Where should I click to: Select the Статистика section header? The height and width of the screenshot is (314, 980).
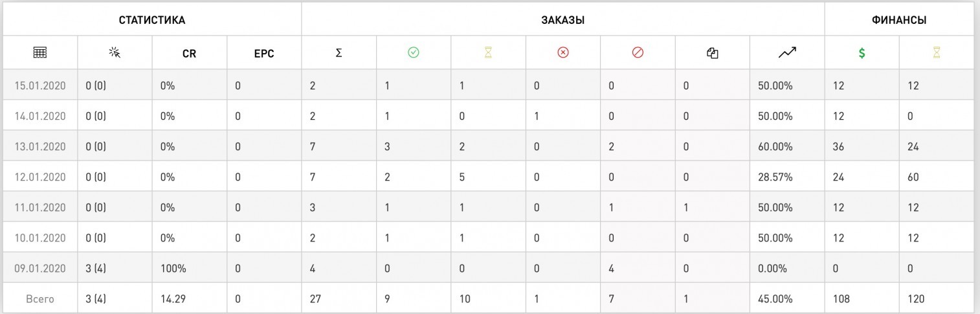tap(152, 20)
